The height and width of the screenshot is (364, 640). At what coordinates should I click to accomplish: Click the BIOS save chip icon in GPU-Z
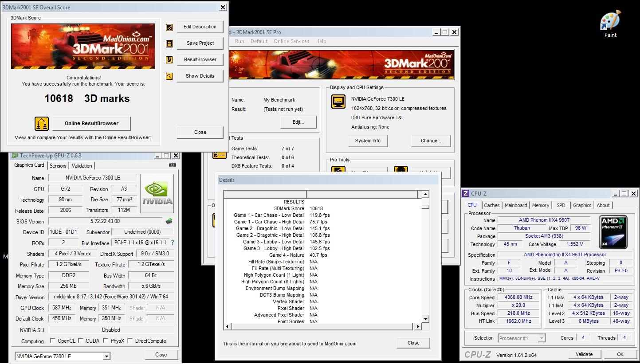coord(169,221)
